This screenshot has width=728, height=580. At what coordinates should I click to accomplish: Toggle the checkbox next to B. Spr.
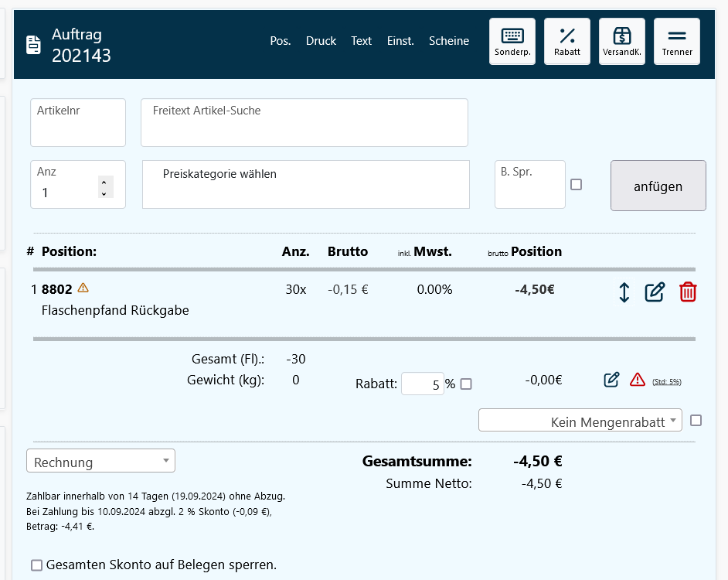[576, 184]
